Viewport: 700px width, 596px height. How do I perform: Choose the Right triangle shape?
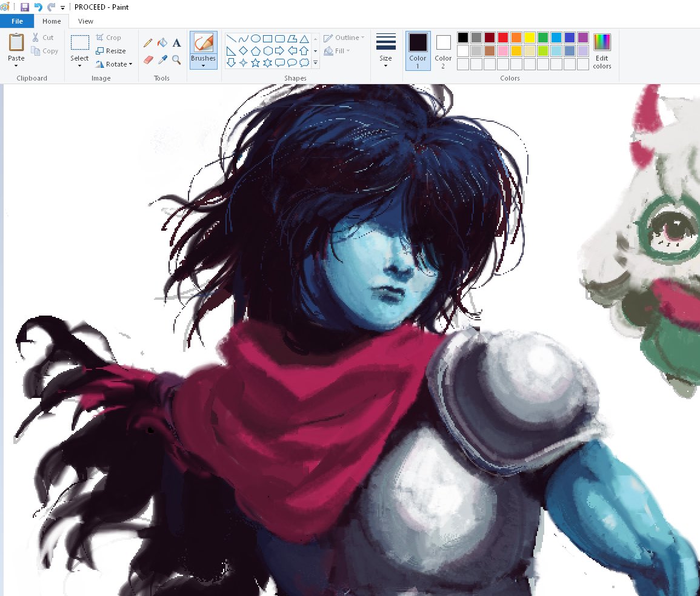231,50
